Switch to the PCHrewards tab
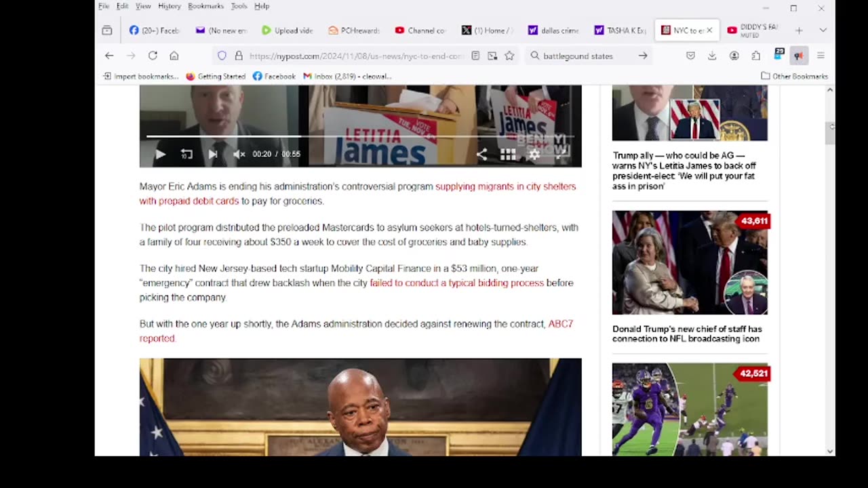This screenshot has height=488, width=868. 354,30
